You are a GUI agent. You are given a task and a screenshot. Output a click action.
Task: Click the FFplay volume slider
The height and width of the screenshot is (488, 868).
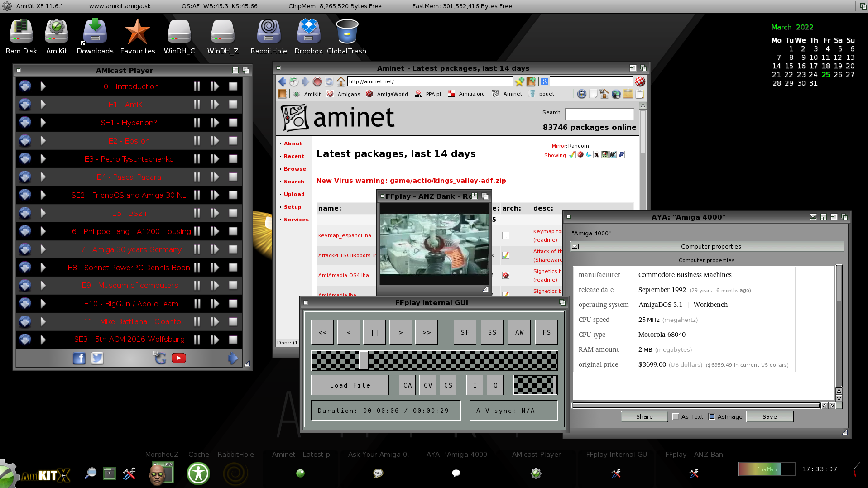[535, 385]
